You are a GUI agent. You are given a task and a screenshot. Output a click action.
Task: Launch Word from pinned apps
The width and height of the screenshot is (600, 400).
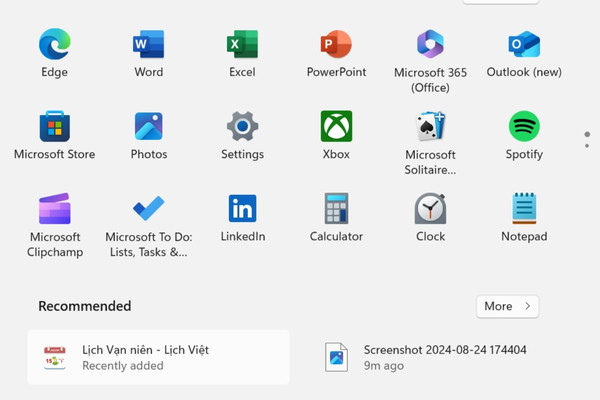(148, 44)
